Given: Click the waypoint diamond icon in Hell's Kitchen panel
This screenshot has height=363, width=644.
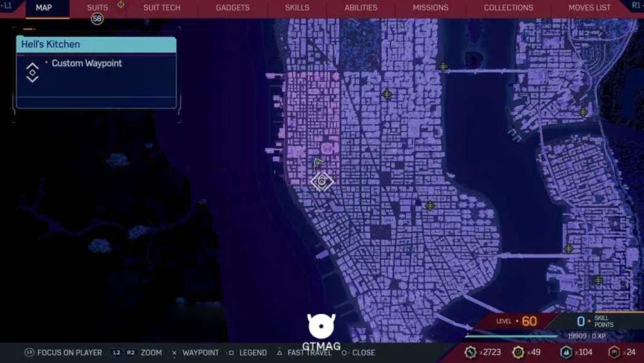Looking at the screenshot, I should pos(32,72).
